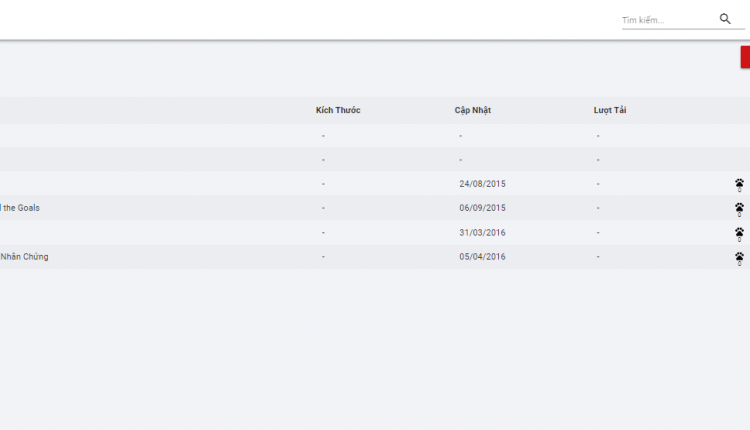
Task: Click paw icon in 06/09/2015 row
Action: (x=739, y=209)
